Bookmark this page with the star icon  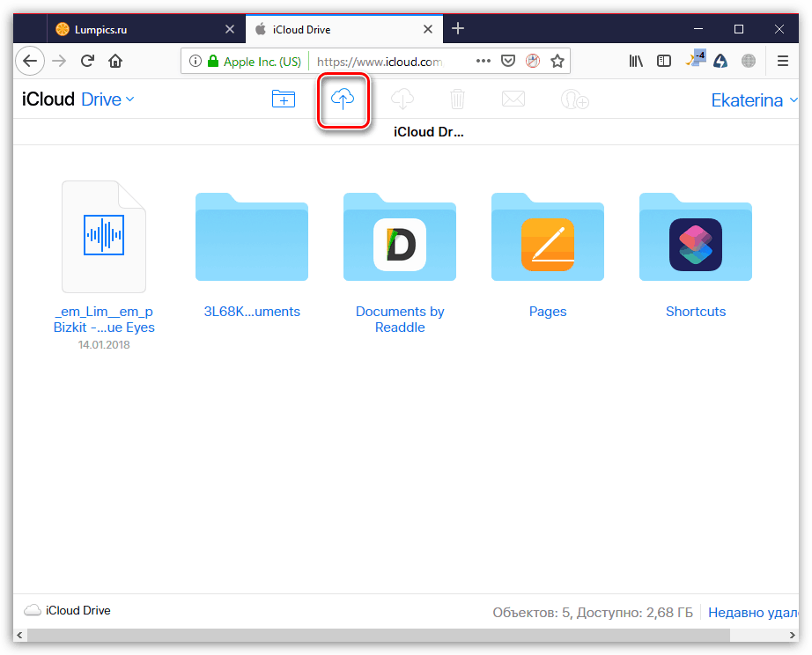pos(557,61)
